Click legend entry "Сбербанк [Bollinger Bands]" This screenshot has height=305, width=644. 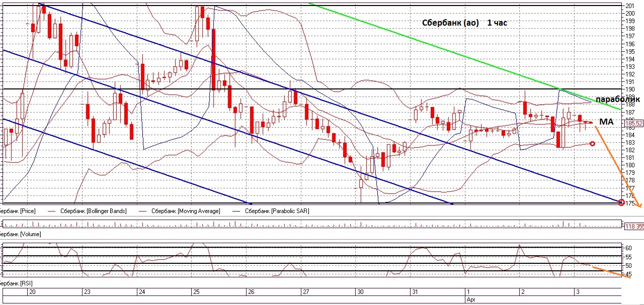93,211
